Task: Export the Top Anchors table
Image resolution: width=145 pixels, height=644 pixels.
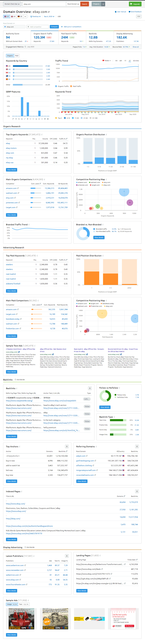Action: [67, 446]
